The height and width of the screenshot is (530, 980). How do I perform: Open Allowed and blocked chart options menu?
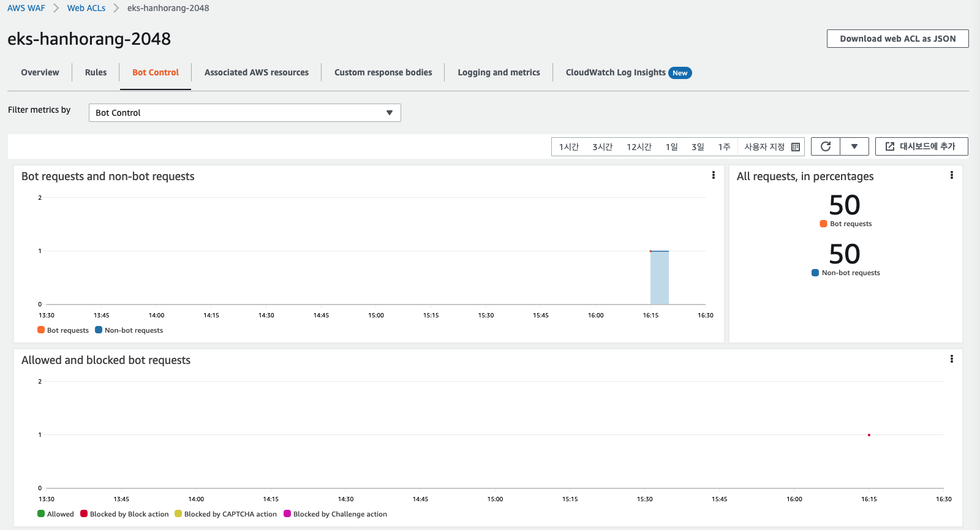point(952,359)
